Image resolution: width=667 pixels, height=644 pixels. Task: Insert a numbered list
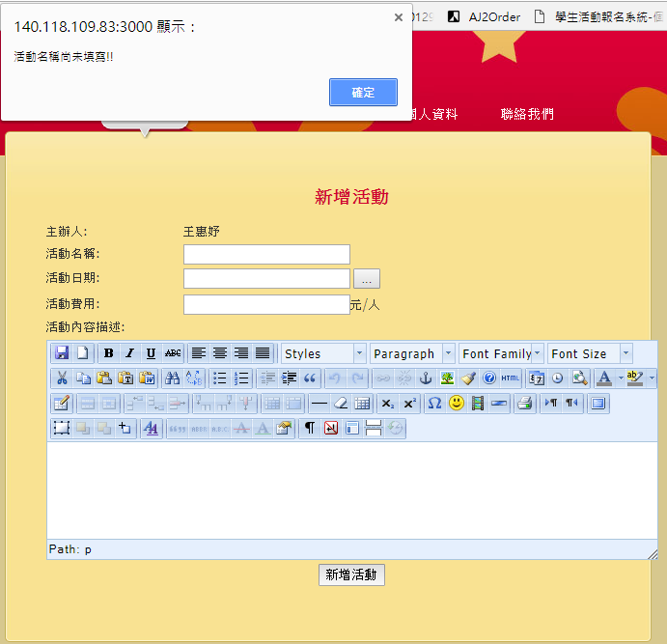click(x=241, y=378)
